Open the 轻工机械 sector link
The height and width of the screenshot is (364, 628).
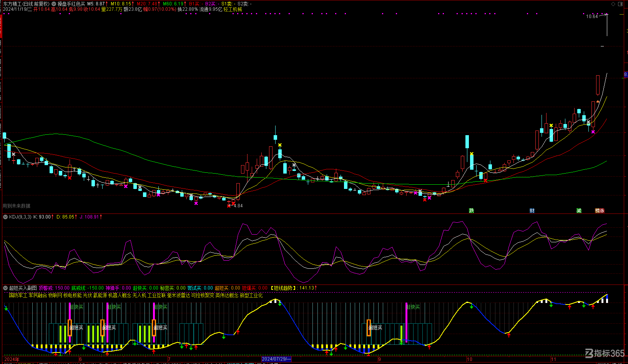coord(233,9)
